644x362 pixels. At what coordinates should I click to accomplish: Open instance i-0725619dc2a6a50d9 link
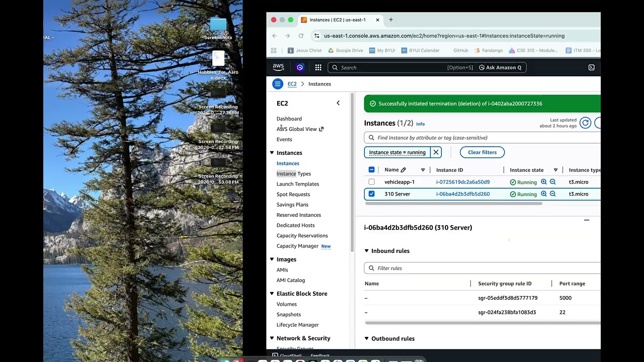tap(463, 182)
